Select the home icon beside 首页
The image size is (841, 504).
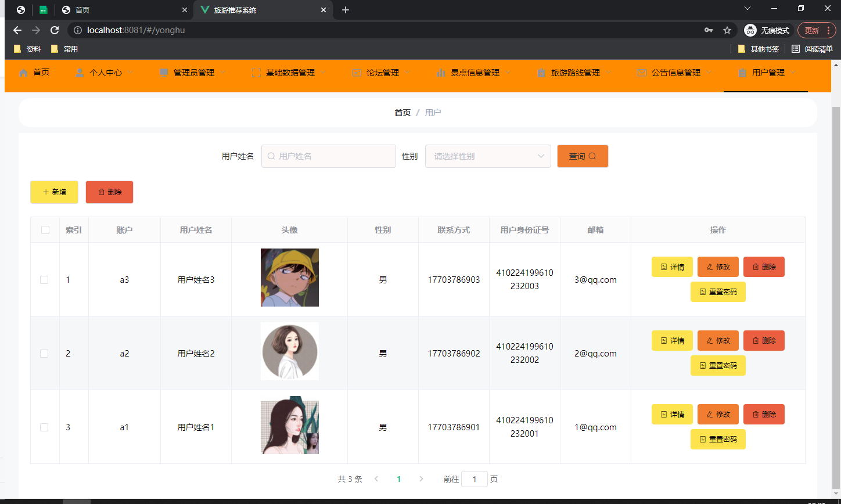[23, 72]
